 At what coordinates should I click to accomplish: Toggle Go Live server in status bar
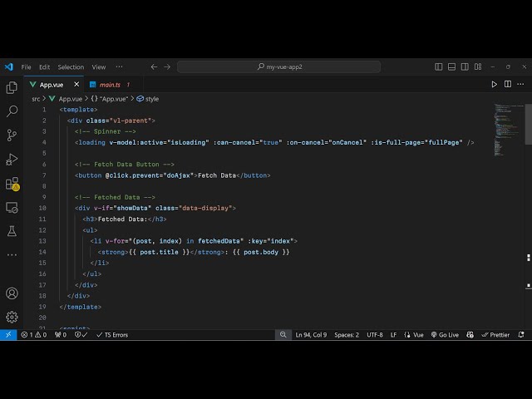click(x=444, y=335)
